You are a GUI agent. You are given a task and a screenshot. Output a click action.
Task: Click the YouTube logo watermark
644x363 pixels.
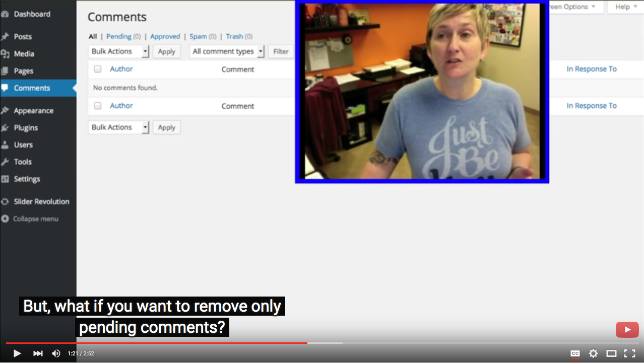tap(627, 330)
